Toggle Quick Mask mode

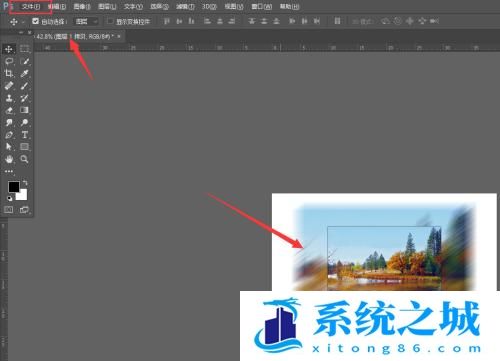(x=9, y=210)
